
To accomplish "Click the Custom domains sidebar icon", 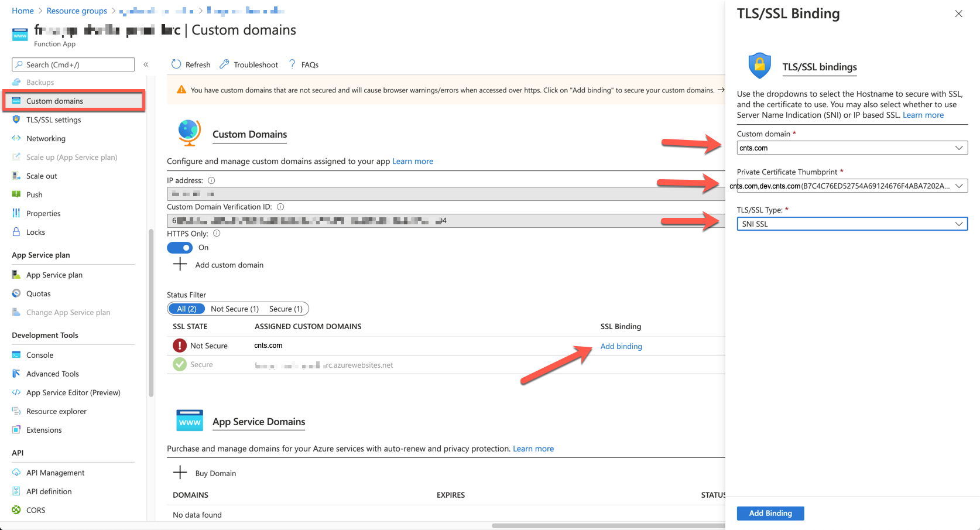I will click(16, 101).
